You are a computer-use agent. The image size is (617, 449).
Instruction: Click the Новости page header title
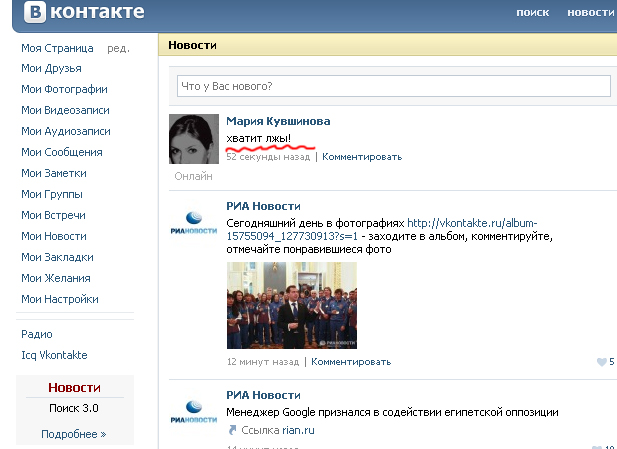pos(192,45)
